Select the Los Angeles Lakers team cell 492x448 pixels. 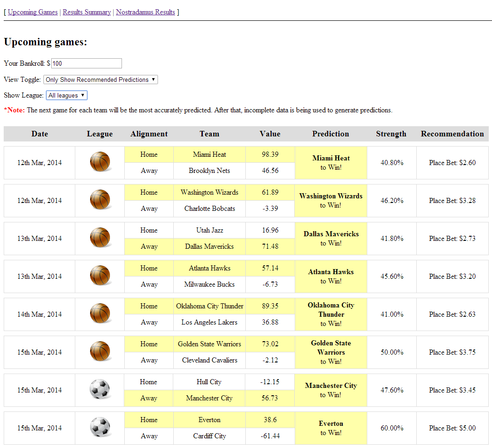[x=210, y=322]
